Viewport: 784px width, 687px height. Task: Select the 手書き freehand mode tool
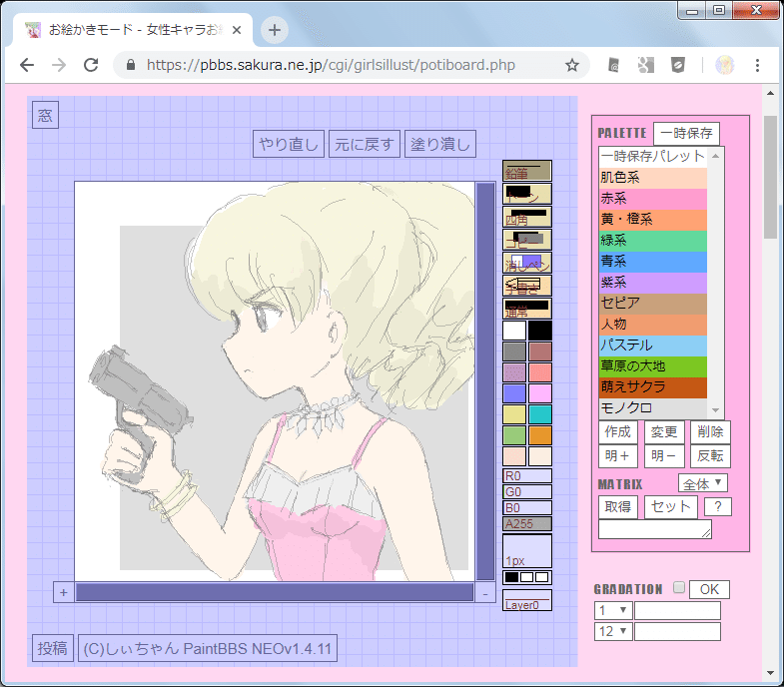527,286
